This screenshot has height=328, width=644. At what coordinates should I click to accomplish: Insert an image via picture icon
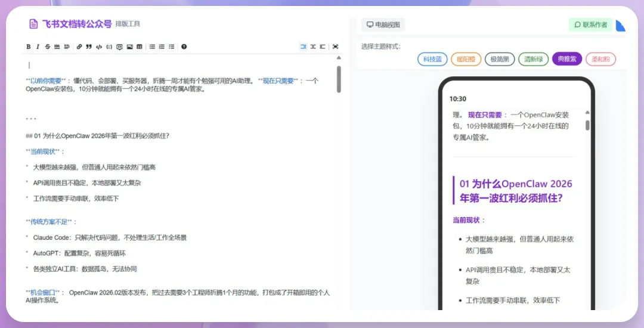point(130,47)
